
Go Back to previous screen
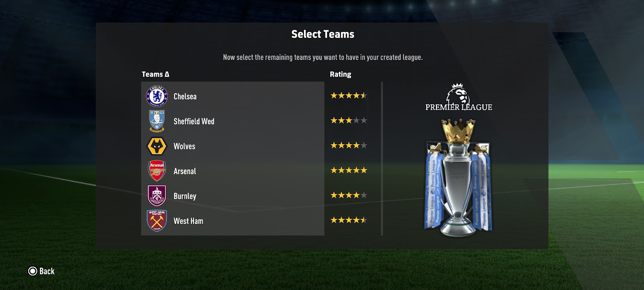coord(41,271)
